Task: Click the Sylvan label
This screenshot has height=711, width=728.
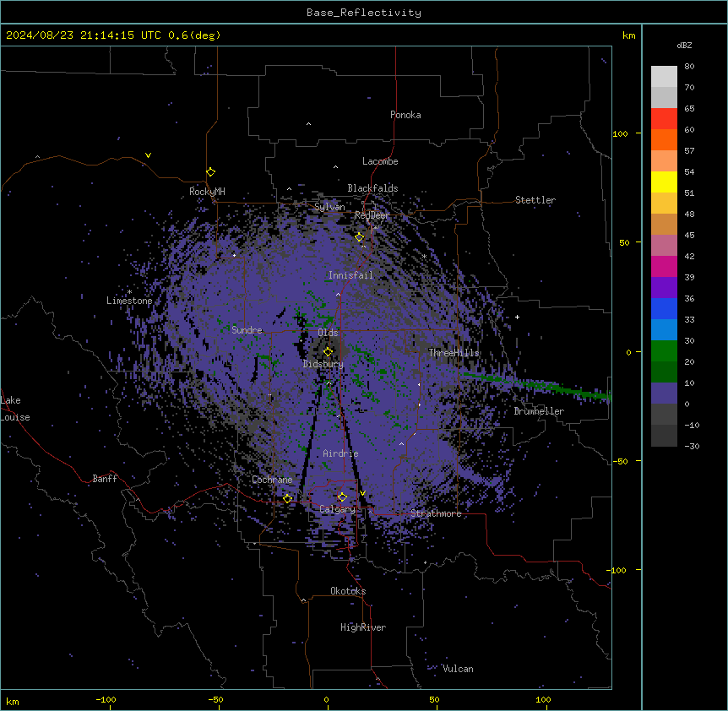Action: [x=329, y=207]
